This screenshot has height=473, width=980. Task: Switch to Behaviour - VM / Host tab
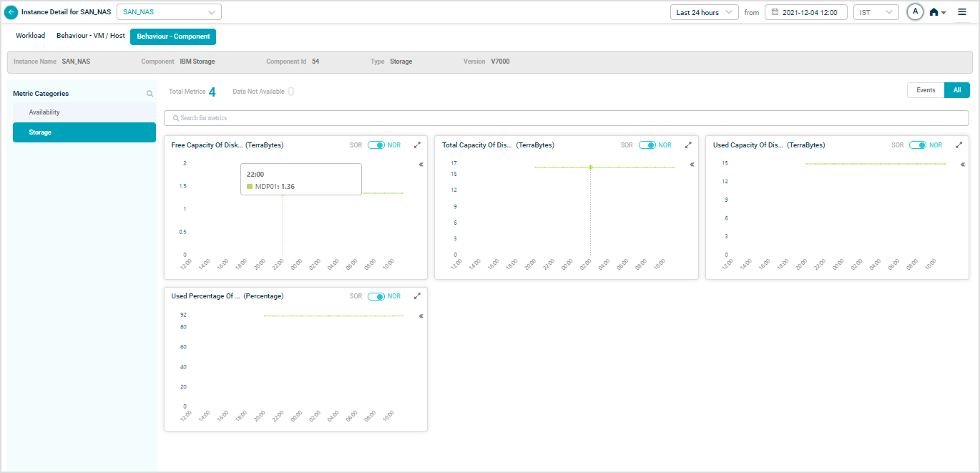click(91, 36)
